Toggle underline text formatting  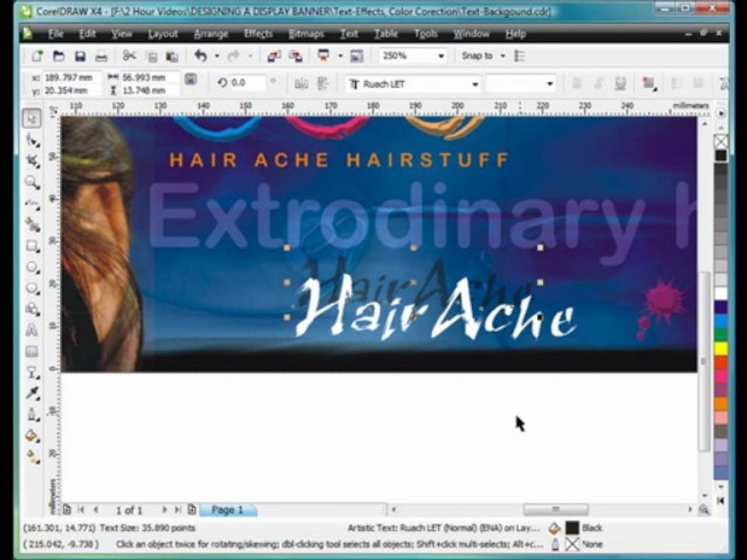[620, 83]
